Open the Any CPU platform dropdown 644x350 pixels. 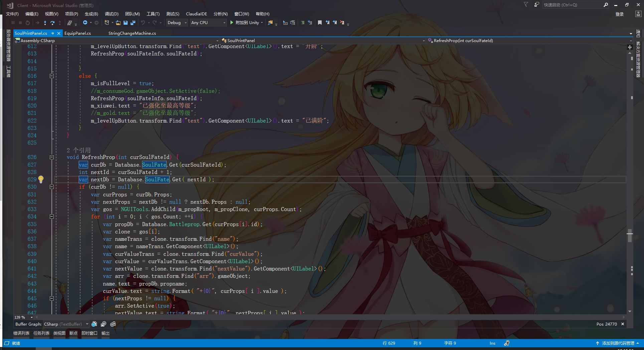coord(208,22)
